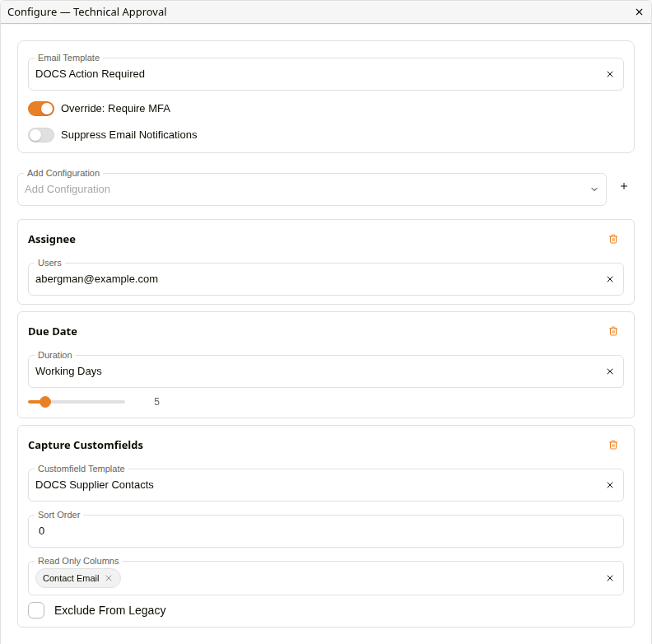Clear the Working Days duration value

pos(609,371)
